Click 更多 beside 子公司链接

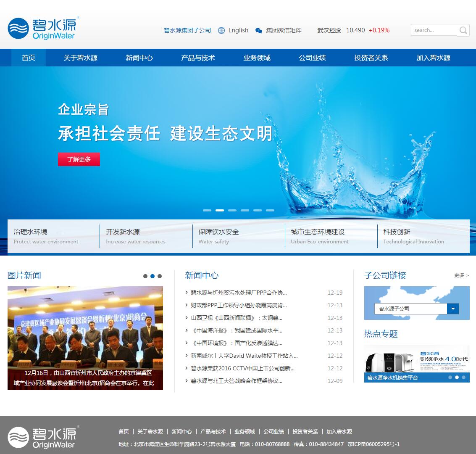click(x=461, y=275)
